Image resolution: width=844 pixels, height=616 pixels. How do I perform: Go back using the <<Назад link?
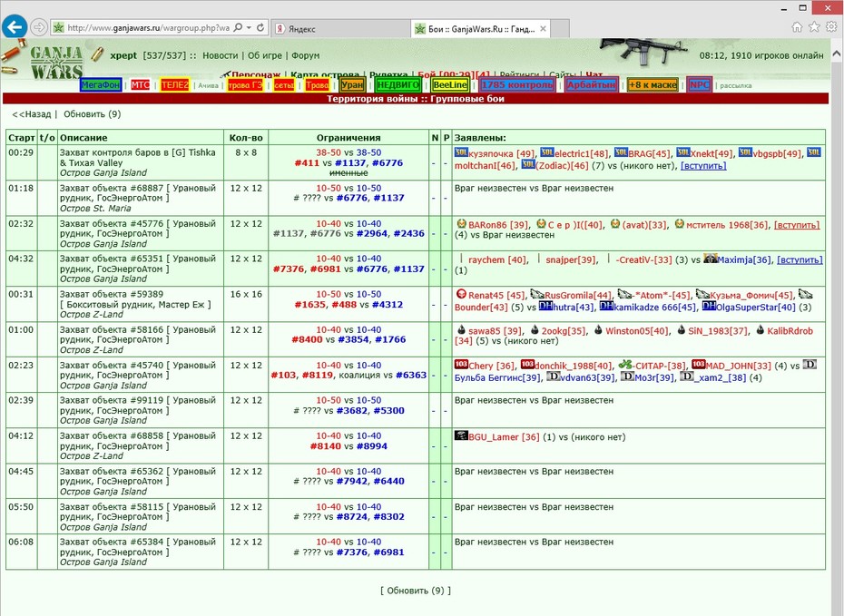tap(31, 114)
